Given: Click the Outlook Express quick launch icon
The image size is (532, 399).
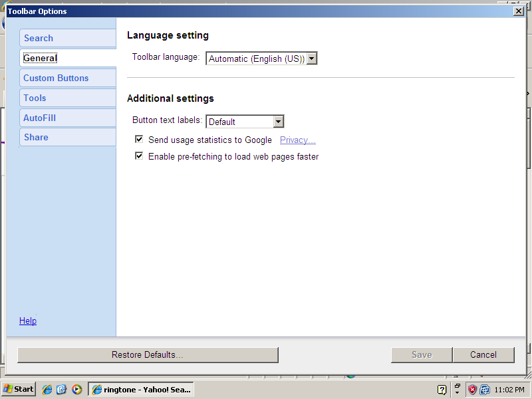Looking at the screenshot, I should (x=61, y=390).
